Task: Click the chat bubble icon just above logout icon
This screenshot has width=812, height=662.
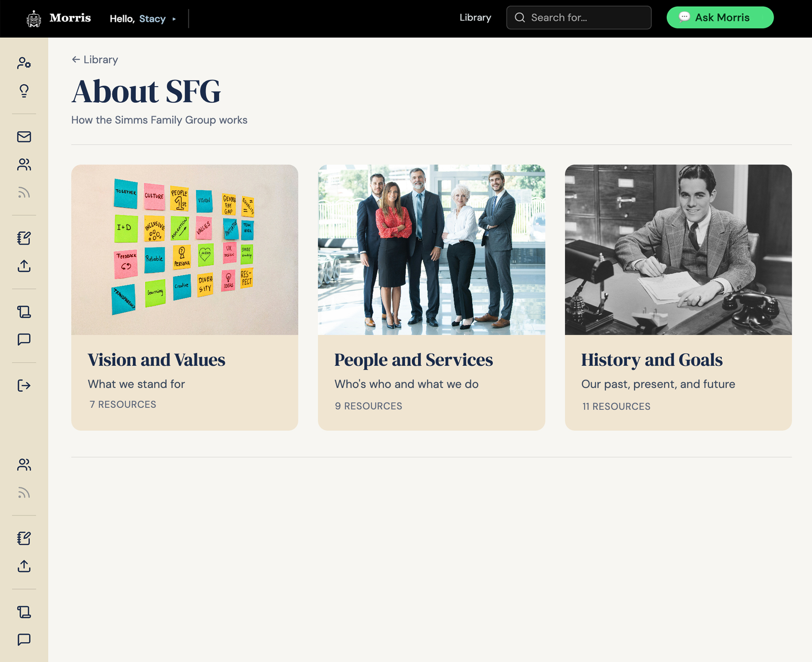Action: click(24, 340)
